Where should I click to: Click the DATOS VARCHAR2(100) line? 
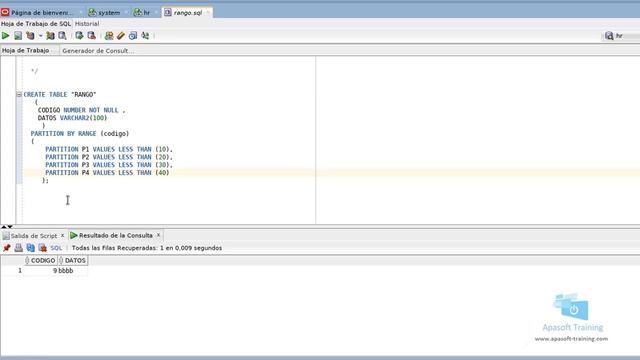click(72, 118)
